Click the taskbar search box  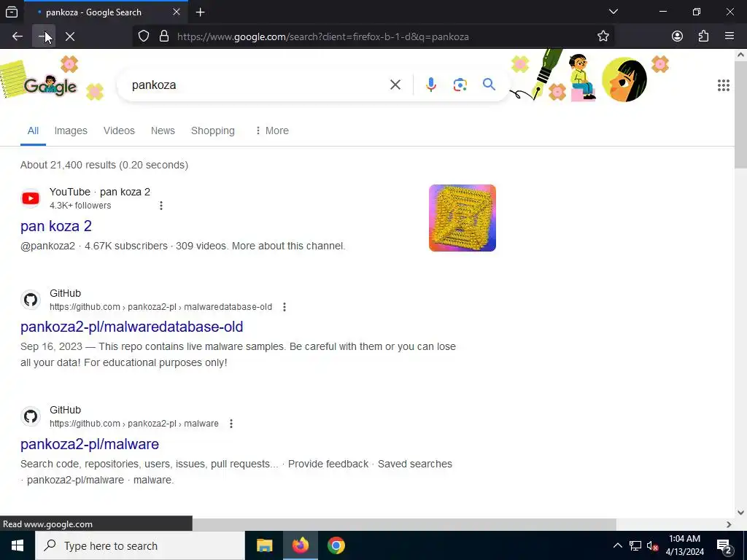[x=140, y=545]
